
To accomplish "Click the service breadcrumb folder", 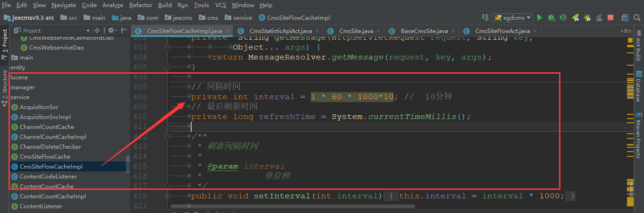I will pos(238,17).
